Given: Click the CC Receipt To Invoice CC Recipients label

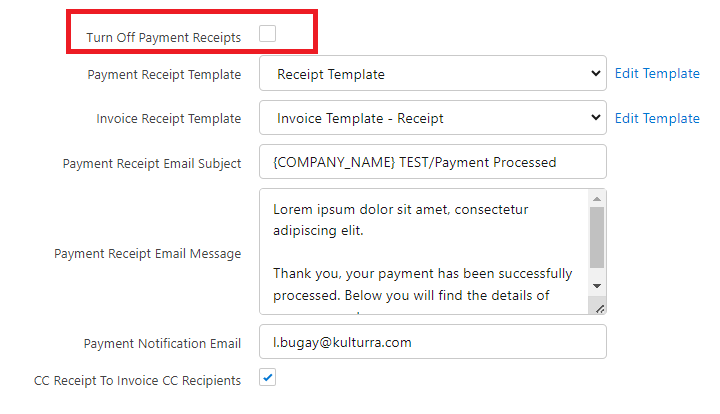Looking at the screenshot, I should pos(137,380).
